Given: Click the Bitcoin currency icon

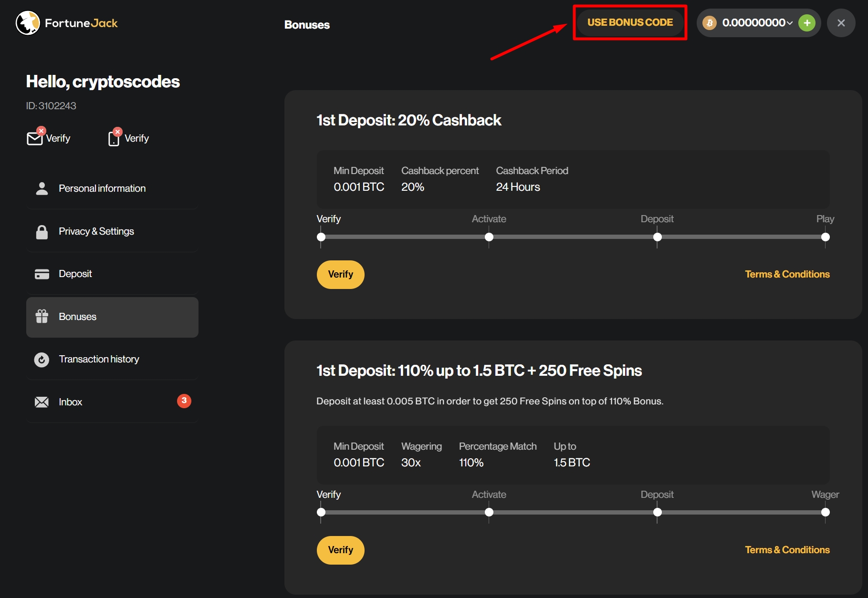Looking at the screenshot, I should tap(710, 23).
